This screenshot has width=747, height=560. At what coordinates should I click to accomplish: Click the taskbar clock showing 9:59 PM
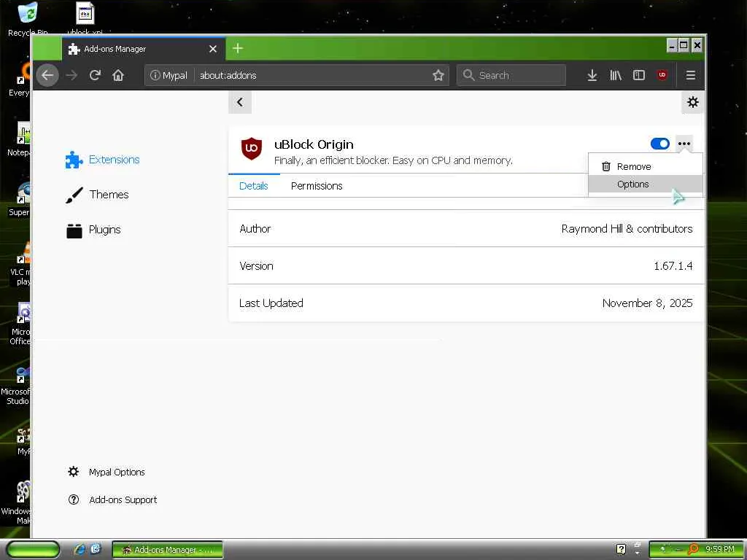719,549
